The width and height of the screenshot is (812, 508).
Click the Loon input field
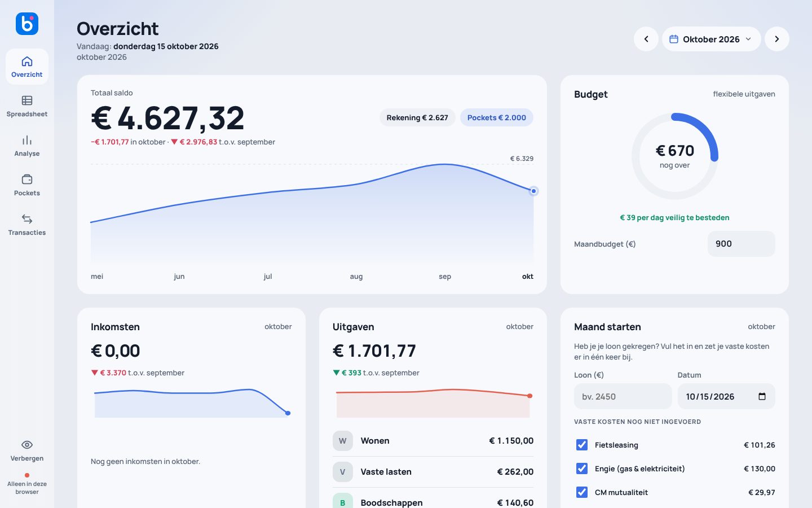[623, 396]
